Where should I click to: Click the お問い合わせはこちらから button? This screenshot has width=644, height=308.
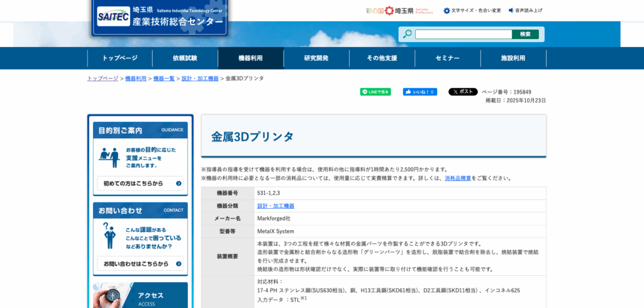click(x=140, y=263)
